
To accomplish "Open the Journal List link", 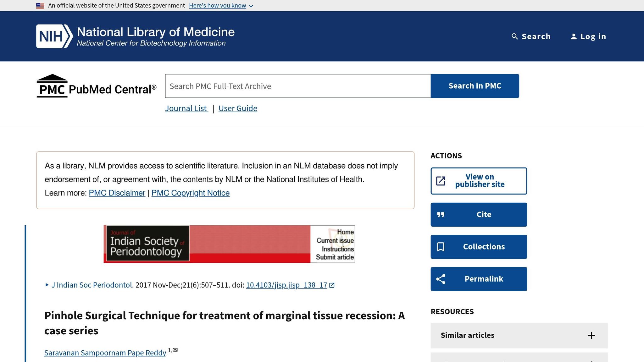I will [186, 108].
